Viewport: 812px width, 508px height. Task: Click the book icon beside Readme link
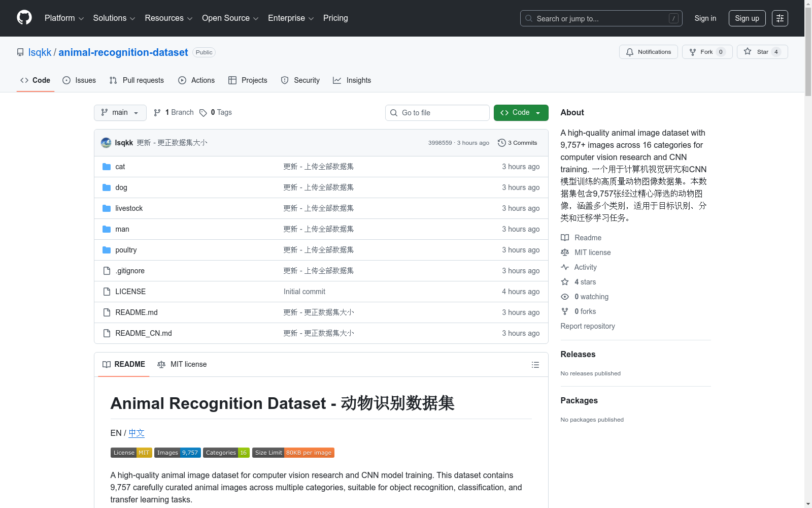click(565, 238)
